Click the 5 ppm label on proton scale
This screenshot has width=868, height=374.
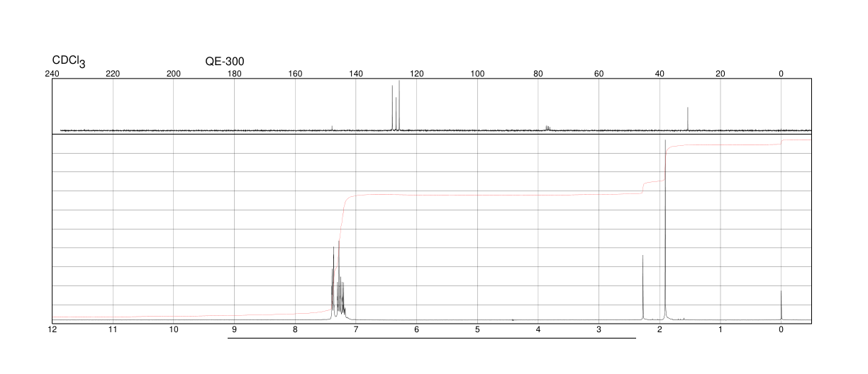point(477,329)
